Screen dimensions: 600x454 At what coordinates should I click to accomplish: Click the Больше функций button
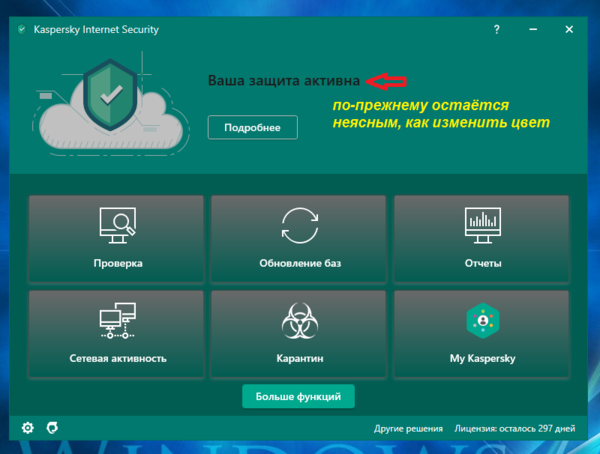coord(298,397)
